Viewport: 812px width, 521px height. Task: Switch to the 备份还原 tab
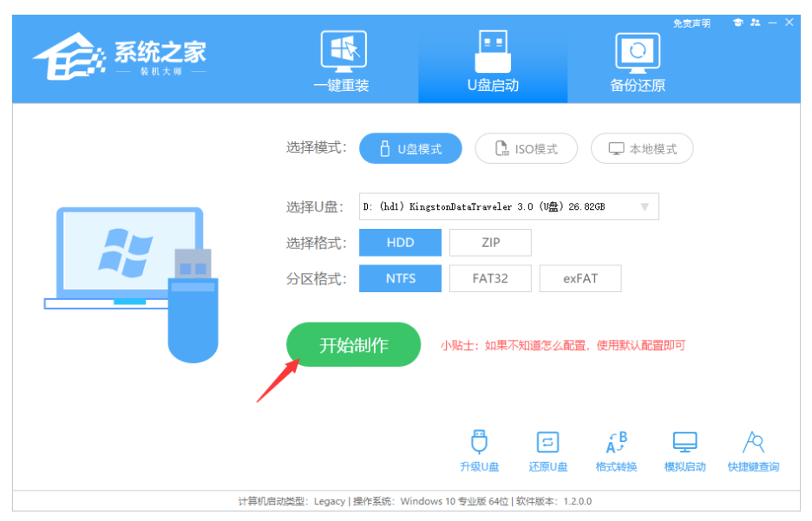638,62
